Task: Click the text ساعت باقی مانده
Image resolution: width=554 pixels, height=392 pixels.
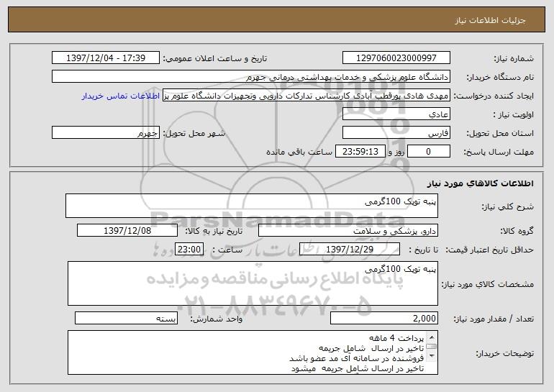Action: (299, 152)
